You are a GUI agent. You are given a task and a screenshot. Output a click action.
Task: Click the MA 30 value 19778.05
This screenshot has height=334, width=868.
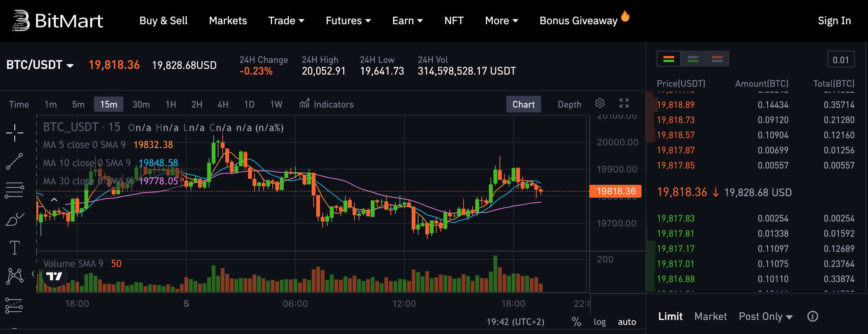[x=158, y=181]
